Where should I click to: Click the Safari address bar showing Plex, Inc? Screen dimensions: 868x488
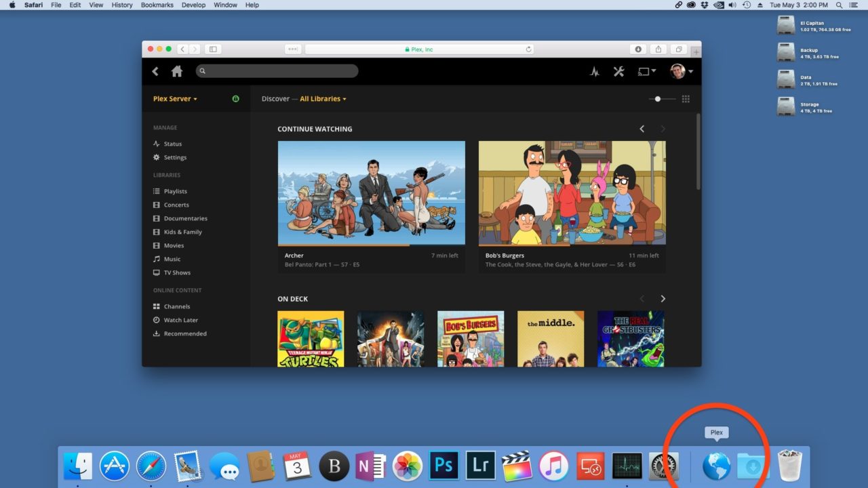[x=419, y=49]
